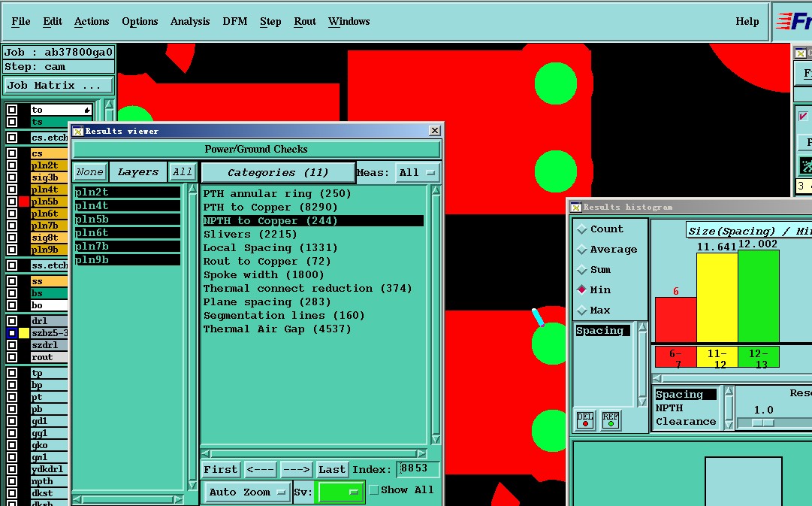Click the categories list horizontal scrollbar
This screenshot has width=812, height=506.
click(314, 453)
